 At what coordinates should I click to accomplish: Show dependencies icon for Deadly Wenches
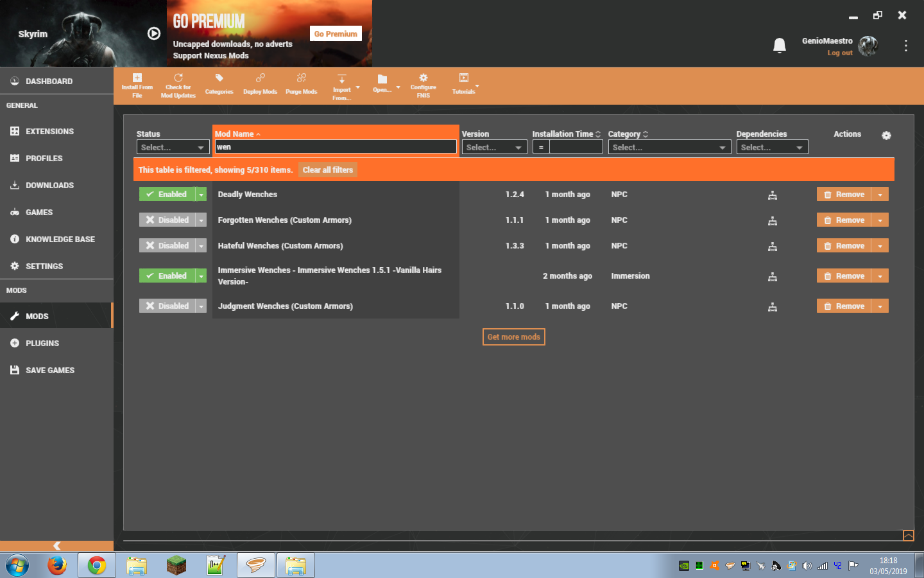pos(773,195)
